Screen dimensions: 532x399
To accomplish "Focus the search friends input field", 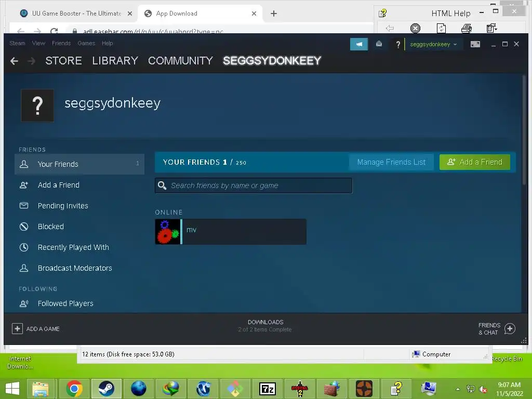I will pos(254,185).
